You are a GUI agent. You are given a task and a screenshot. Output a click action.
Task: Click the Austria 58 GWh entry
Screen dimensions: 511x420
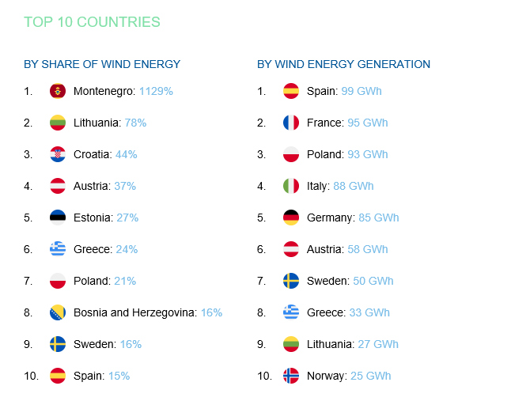point(347,249)
